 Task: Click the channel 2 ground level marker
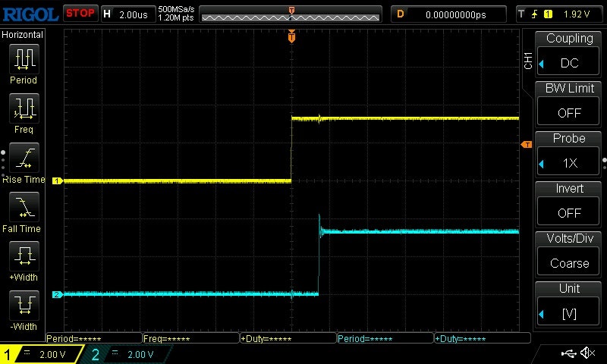(x=58, y=294)
